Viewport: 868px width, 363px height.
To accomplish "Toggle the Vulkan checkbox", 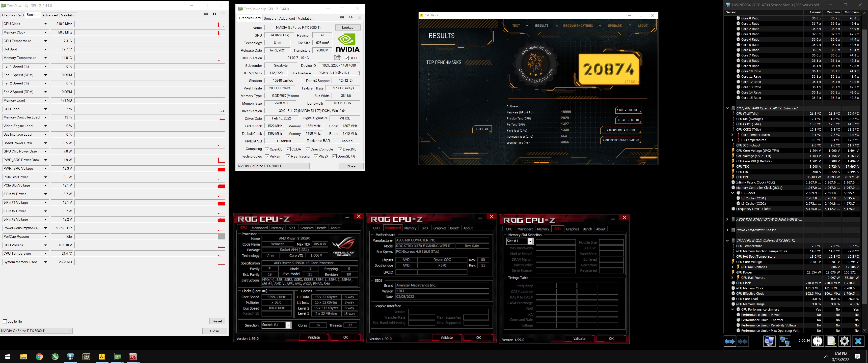I will (267, 156).
